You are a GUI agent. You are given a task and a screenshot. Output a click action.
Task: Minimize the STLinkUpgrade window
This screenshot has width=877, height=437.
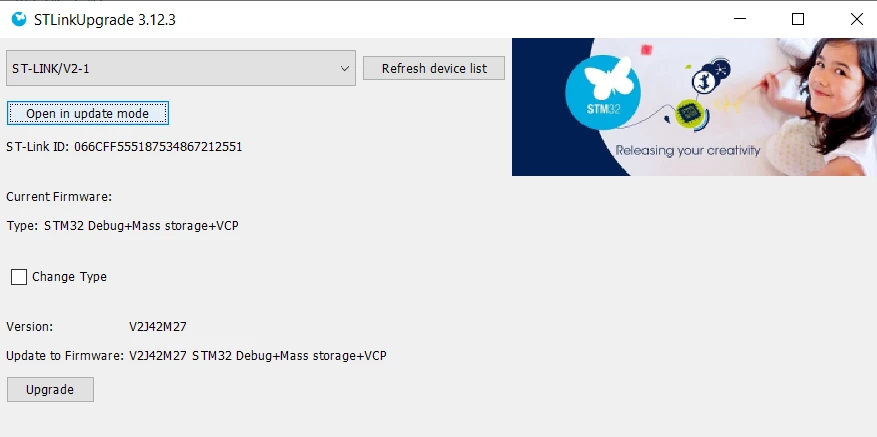point(740,19)
